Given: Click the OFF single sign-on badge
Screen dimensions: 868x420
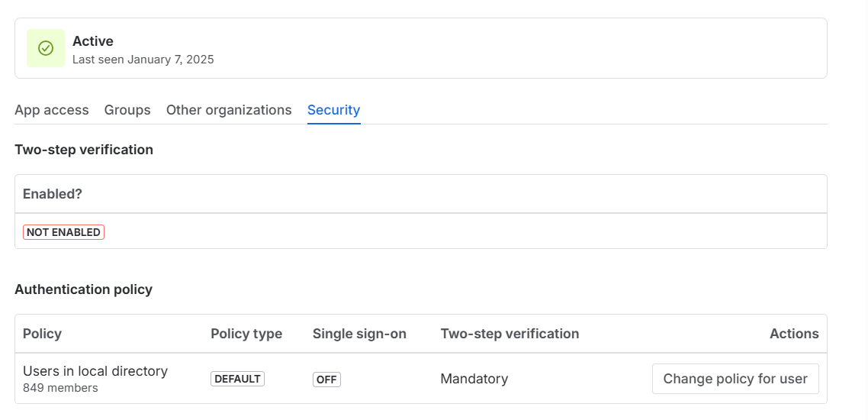Looking at the screenshot, I should [326, 380].
